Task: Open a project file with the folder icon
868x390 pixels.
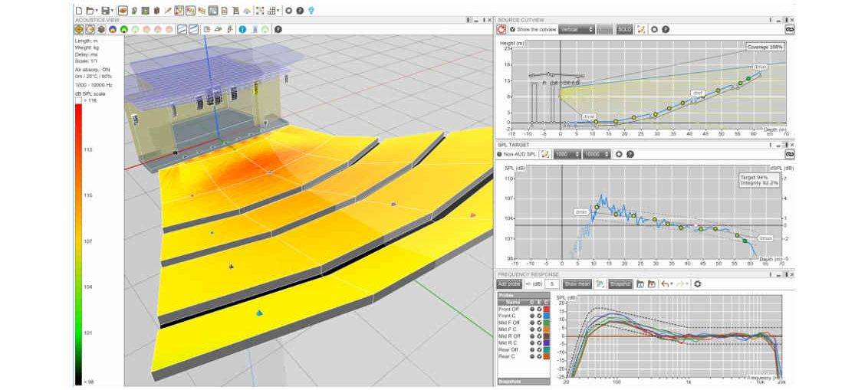Action: (90, 11)
